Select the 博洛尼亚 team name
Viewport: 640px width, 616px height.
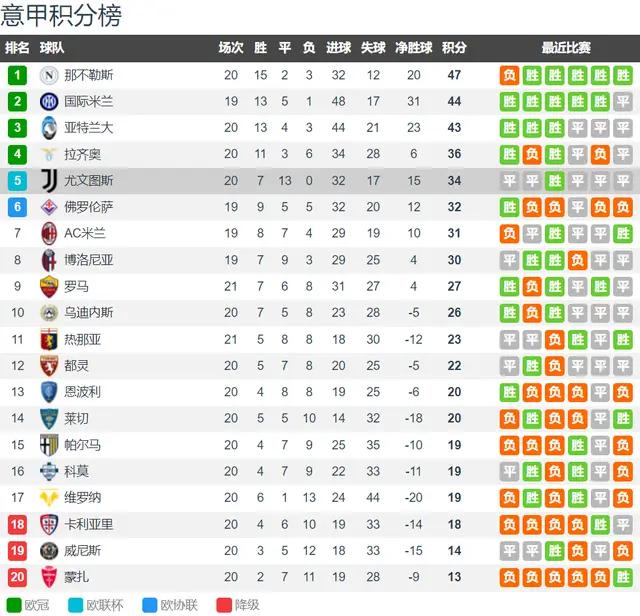coord(89,260)
